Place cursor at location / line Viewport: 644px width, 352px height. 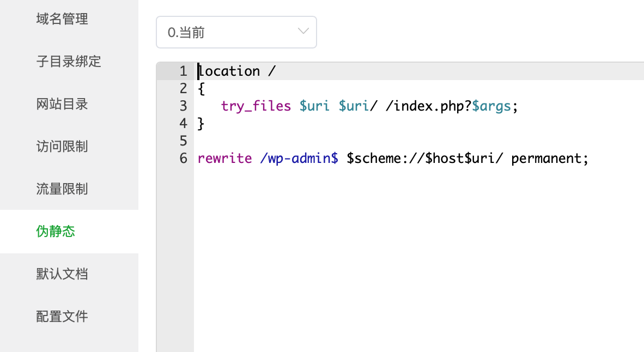[x=237, y=71]
